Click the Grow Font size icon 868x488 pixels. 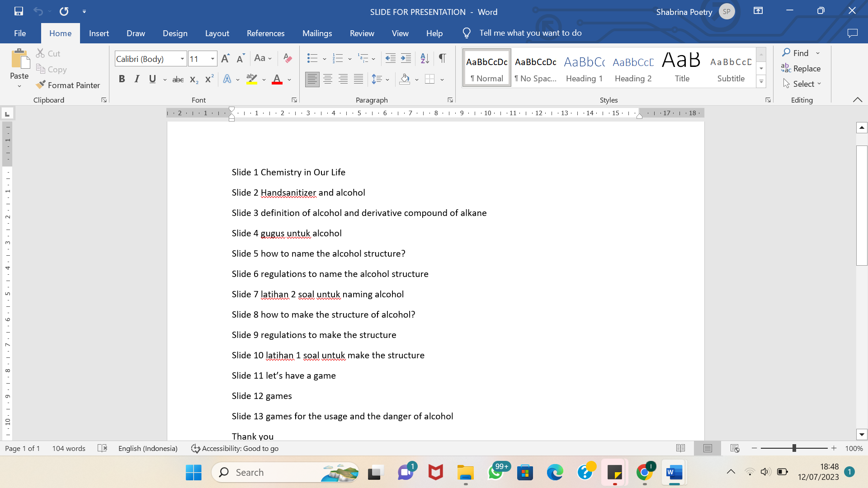pos(225,58)
